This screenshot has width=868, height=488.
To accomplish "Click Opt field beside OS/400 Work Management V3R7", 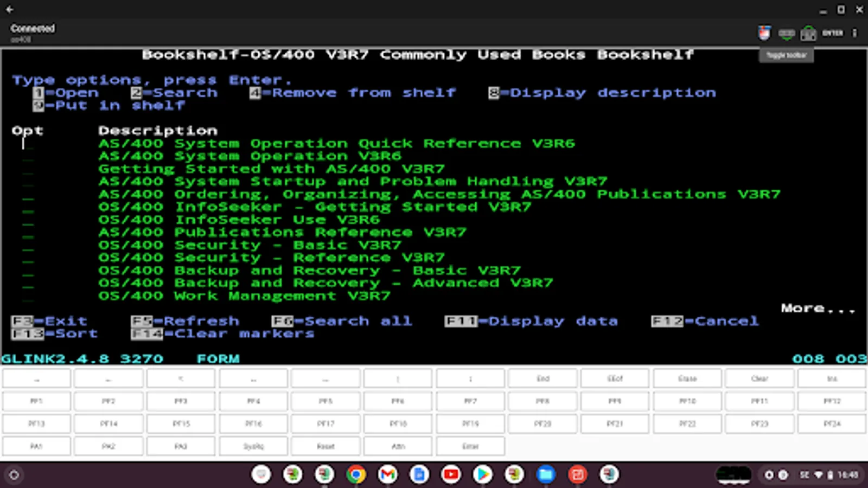I will point(28,296).
